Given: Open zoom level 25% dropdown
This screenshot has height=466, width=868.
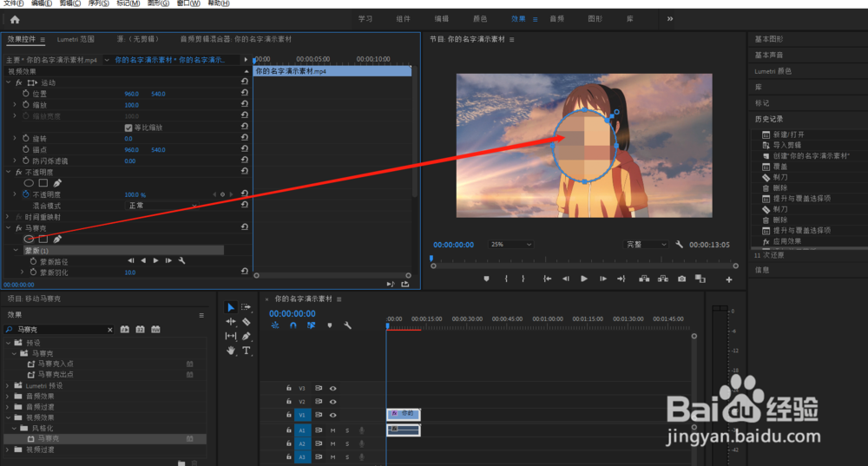Looking at the screenshot, I should point(510,244).
